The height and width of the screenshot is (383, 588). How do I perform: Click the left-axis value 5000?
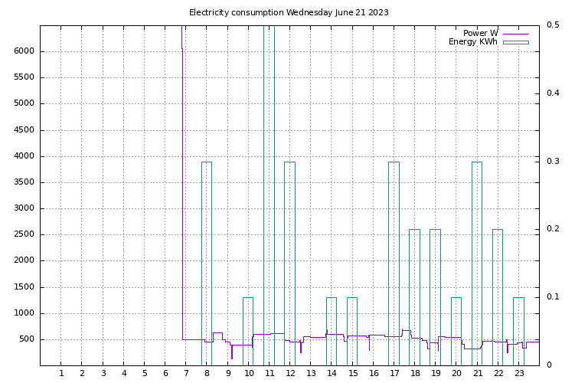[24, 103]
